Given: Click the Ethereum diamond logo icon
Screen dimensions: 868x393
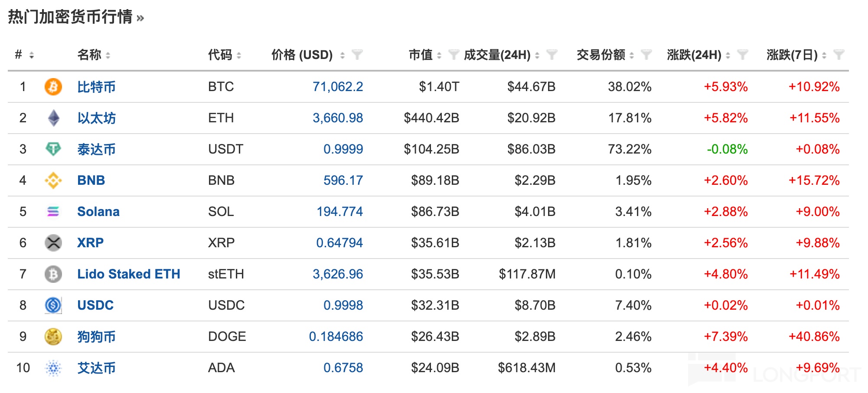Looking at the screenshot, I should tap(53, 118).
